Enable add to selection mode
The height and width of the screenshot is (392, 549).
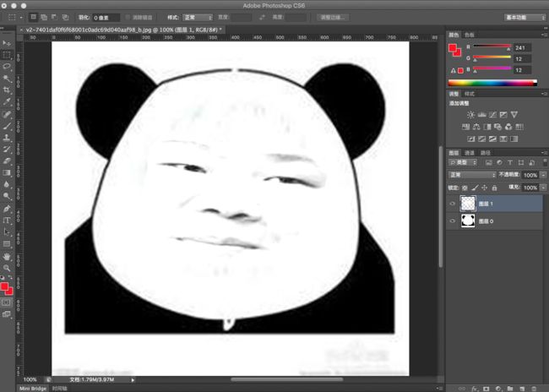[44, 17]
